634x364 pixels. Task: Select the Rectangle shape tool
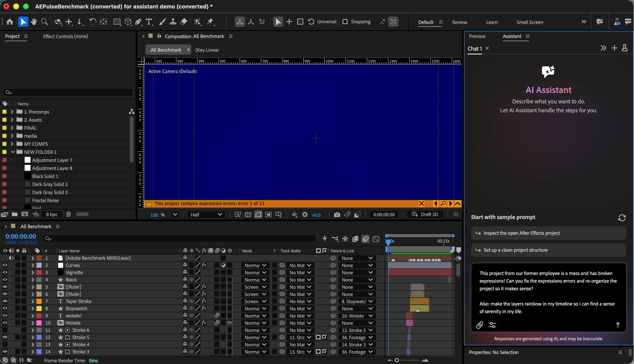(x=117, y=22)
